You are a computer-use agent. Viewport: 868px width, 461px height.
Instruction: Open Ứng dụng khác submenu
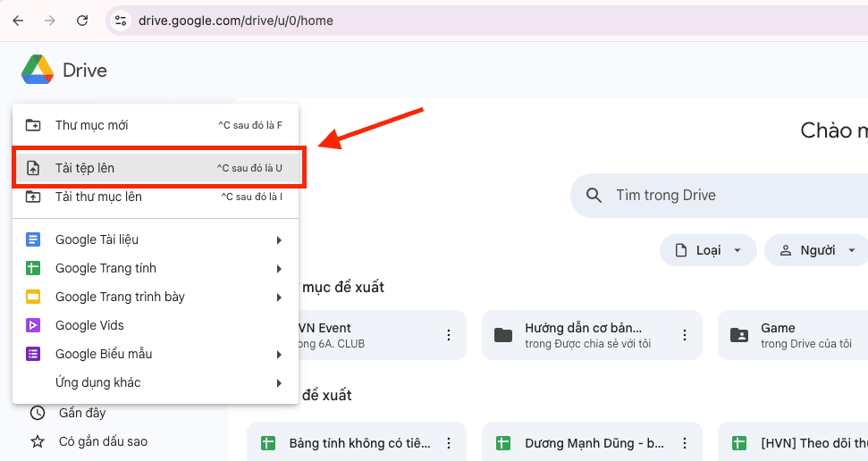coord(156,383)
